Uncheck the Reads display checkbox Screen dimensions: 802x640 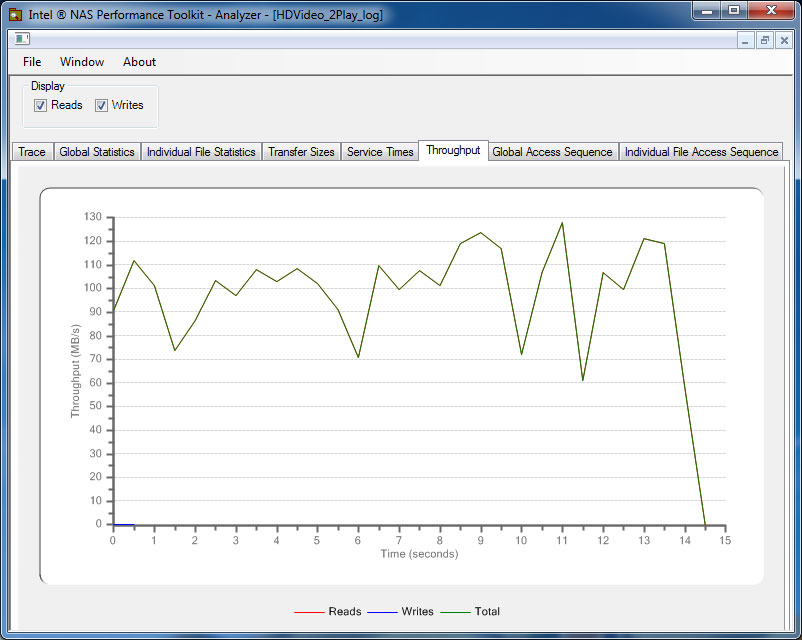[41, 106]
